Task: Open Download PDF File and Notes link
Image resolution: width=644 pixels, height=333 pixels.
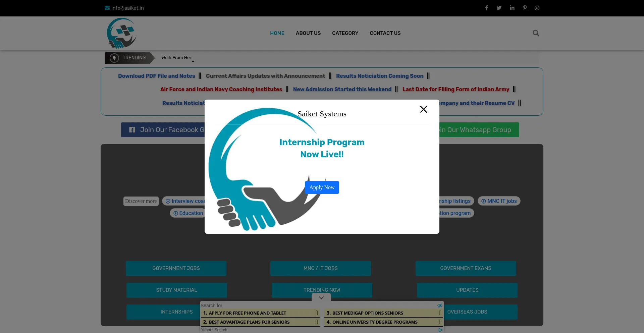Action: [x=156, y=76]
